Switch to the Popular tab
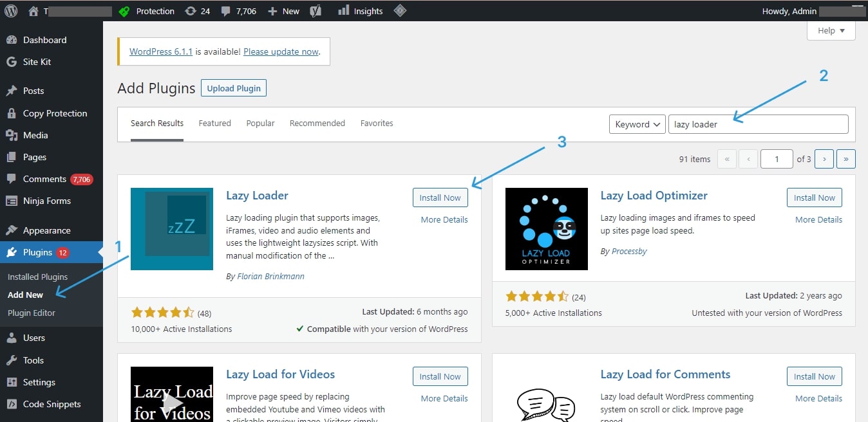 pyautogui.click(x=260, y=123)
